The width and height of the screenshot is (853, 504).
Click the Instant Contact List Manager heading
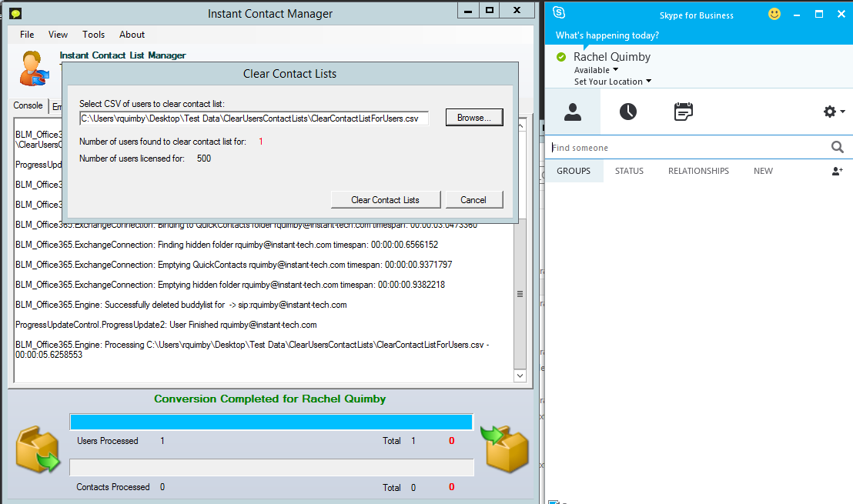pyautogui.click(x=123, y=55)
